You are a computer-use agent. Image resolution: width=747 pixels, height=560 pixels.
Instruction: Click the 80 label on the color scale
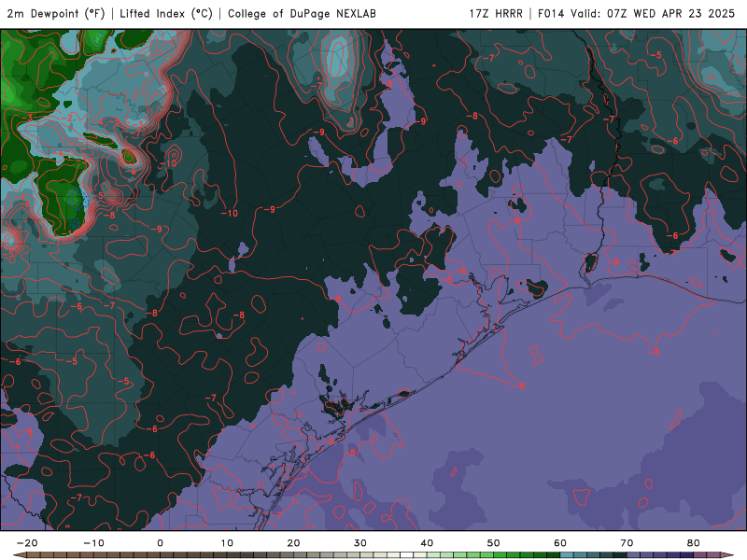pyautogui.click(x=694, y=543)
